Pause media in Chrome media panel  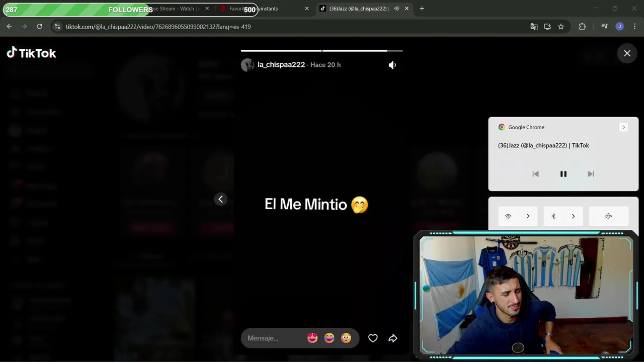click(x=563, y=174)
